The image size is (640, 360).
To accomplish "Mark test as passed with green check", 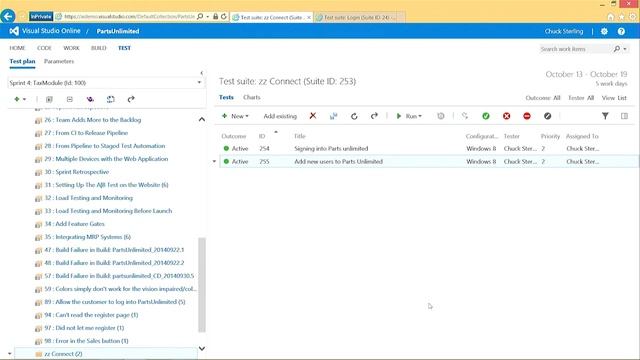I will pos(486,116).
